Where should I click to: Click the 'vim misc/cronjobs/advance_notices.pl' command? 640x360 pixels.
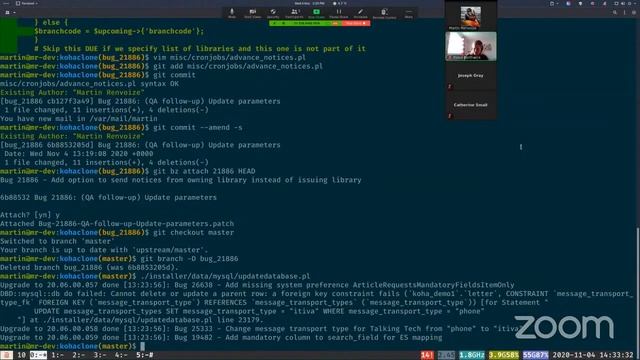coord(229,57)
